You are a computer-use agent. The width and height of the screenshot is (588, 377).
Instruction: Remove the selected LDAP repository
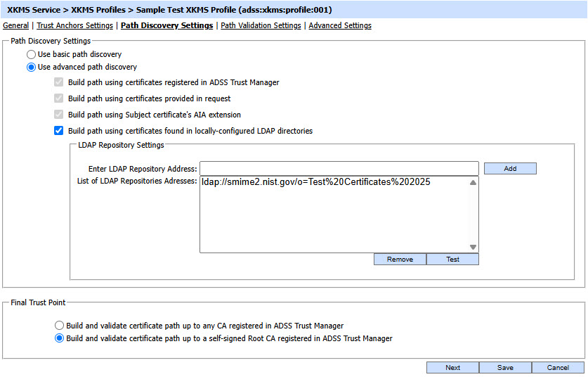[x=400, y=260]
